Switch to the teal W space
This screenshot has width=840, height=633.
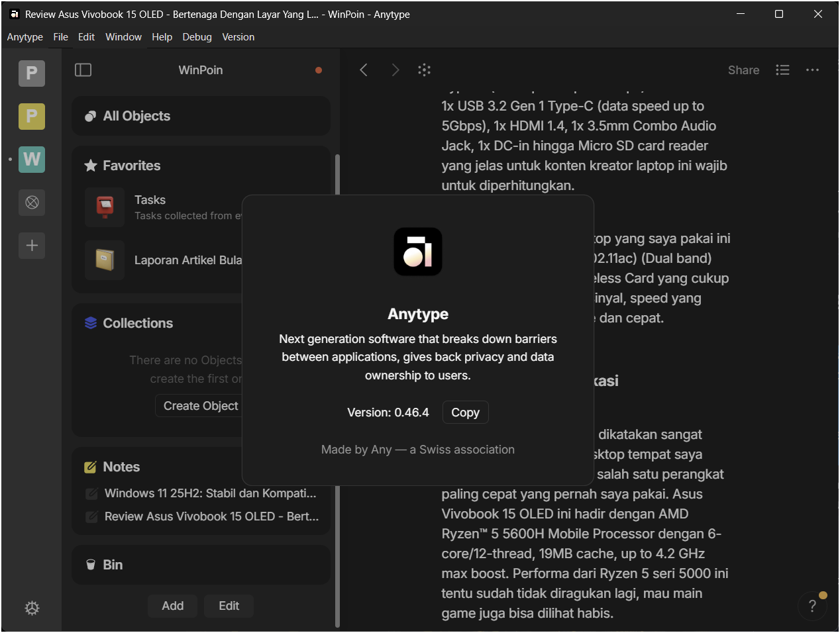coord(32,160)
